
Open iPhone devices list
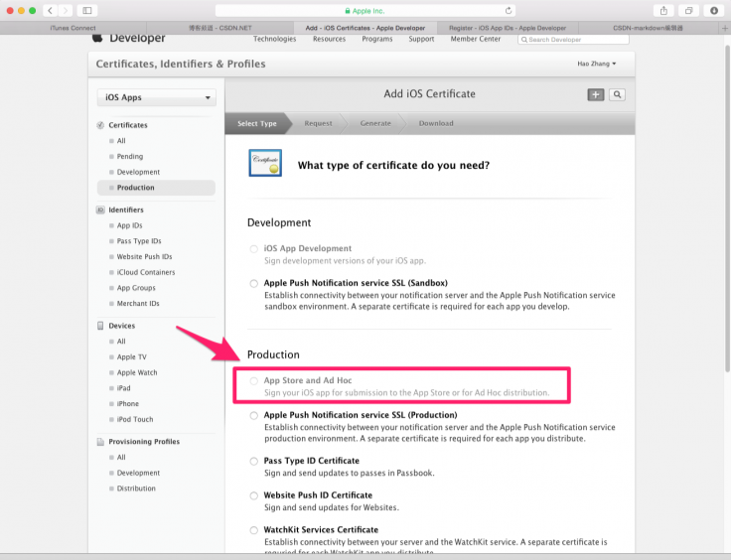(x=128, y=404)
